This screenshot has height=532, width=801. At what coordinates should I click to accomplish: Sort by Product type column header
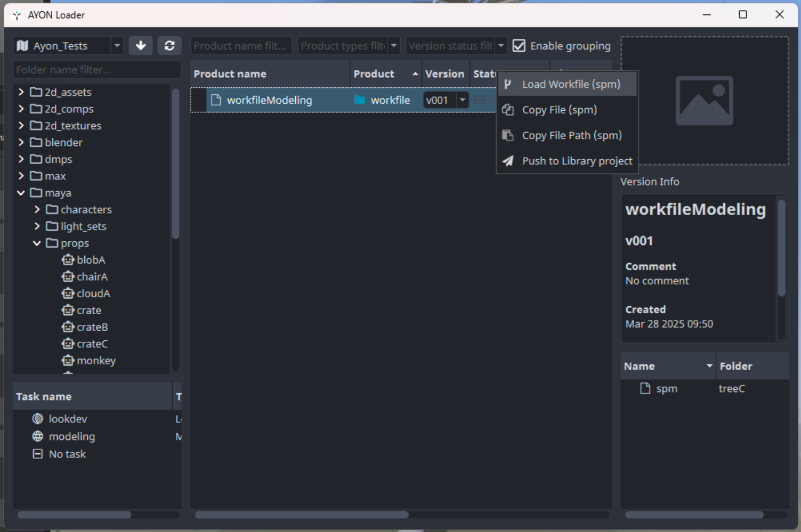point(386,74)
